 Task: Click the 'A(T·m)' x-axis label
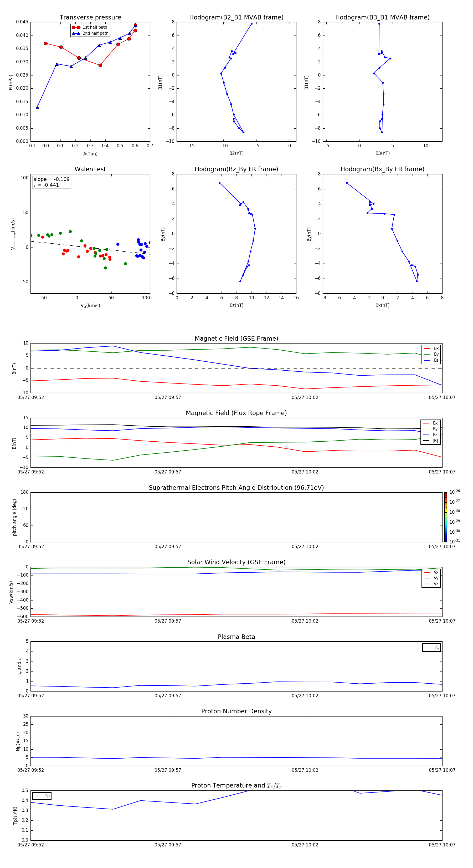(90, 154)
